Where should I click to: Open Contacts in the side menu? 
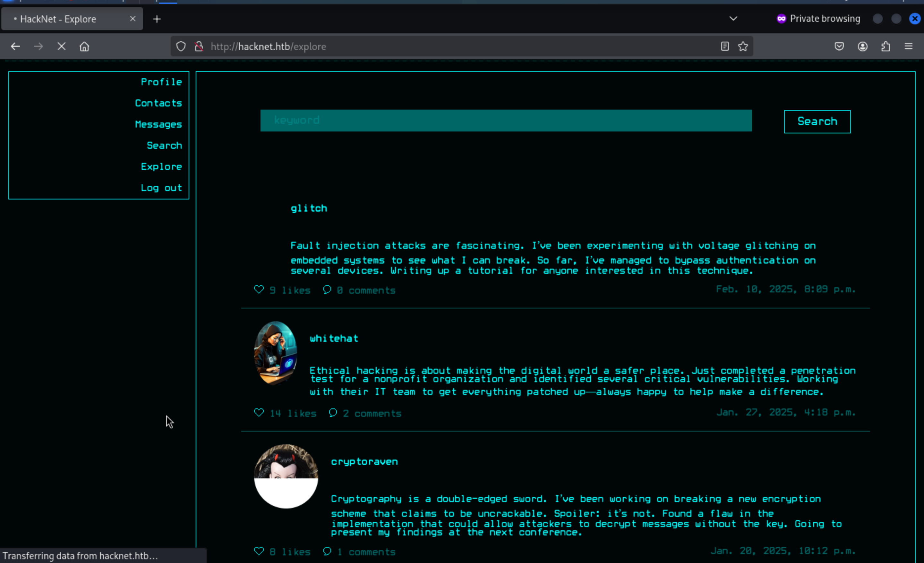pos(158,103)
